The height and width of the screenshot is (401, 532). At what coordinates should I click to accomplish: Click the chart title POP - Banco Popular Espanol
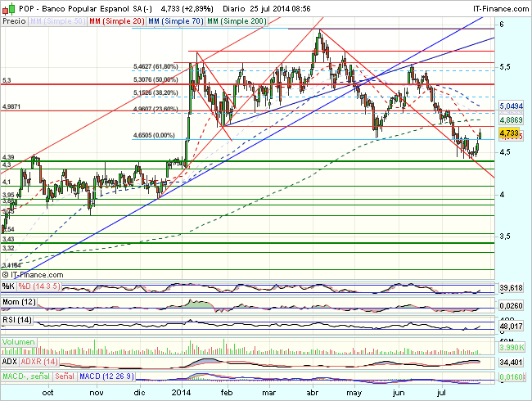point(74,9)
